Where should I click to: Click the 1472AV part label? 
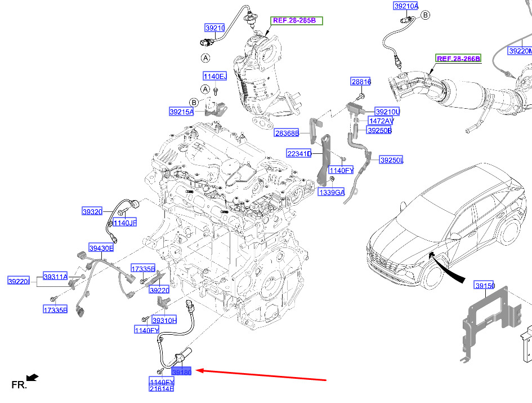(x=381, y=121)
